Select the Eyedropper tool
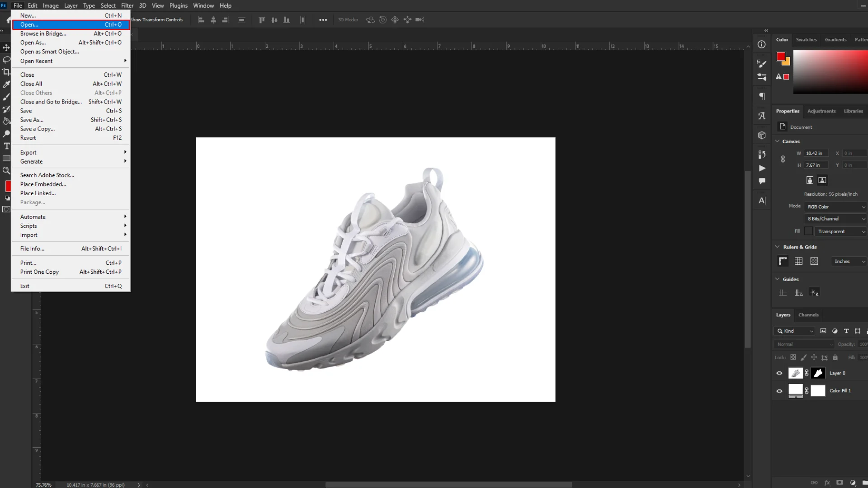The image size is (868, 488). (6, 84)
